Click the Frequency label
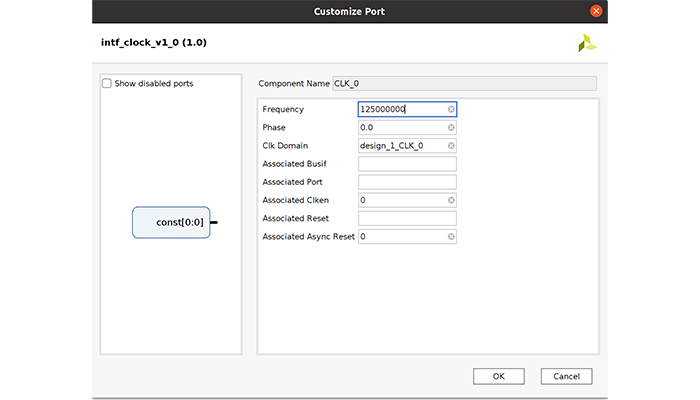The height and width of the screenshot is (400, 700). (283, 109)
